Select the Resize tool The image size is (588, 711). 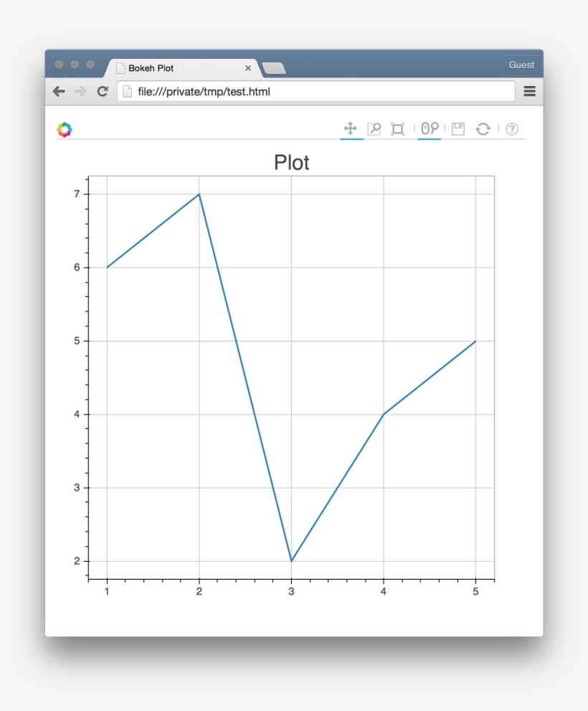397,129
